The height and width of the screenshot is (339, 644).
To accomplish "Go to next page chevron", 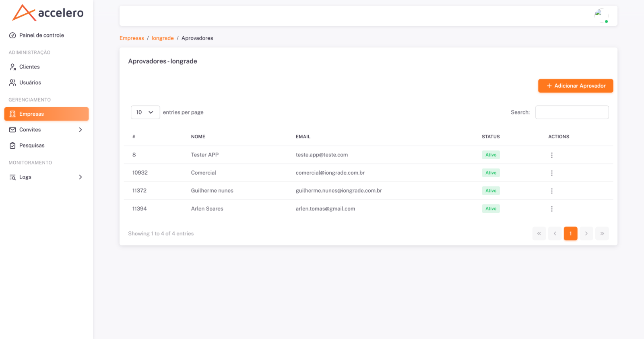I will 586,233.
